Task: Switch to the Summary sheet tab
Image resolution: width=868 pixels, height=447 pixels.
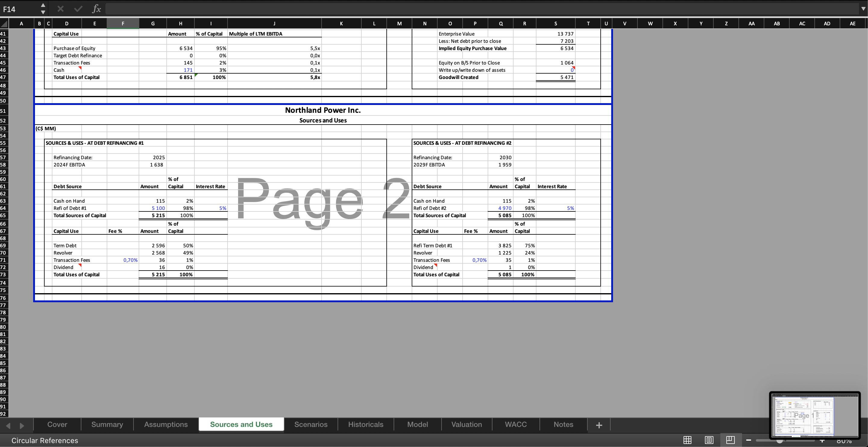Action: coord(107,424)
